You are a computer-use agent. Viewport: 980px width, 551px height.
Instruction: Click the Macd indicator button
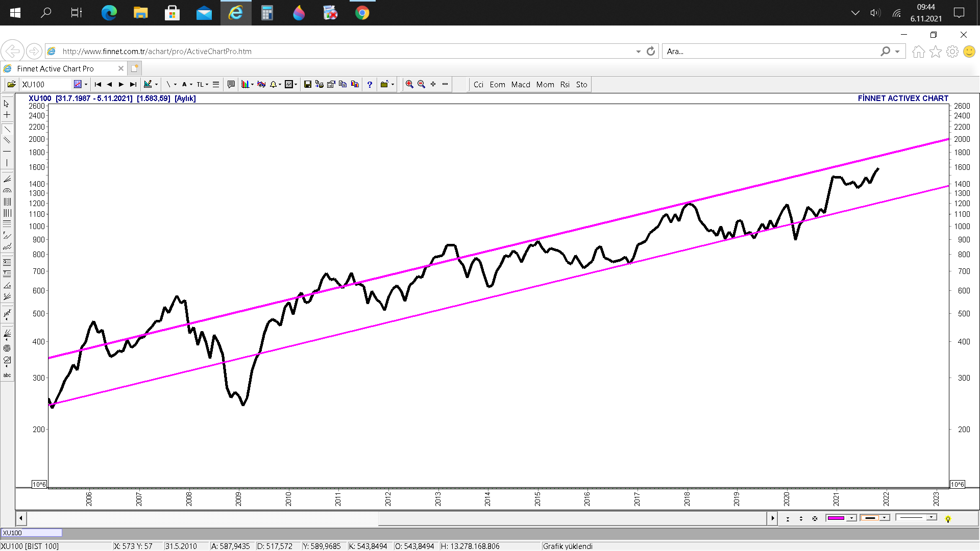[x=521, y=85]
